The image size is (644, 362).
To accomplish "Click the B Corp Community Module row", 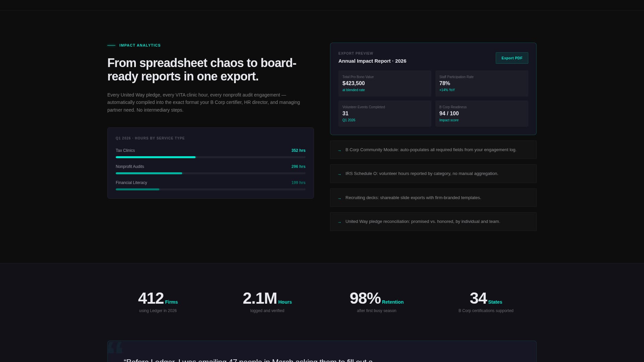I will 433,150.
